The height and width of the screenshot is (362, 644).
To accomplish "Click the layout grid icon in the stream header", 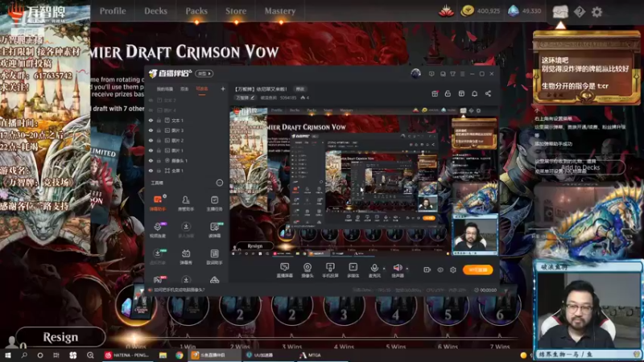I will tap(461, 93).
